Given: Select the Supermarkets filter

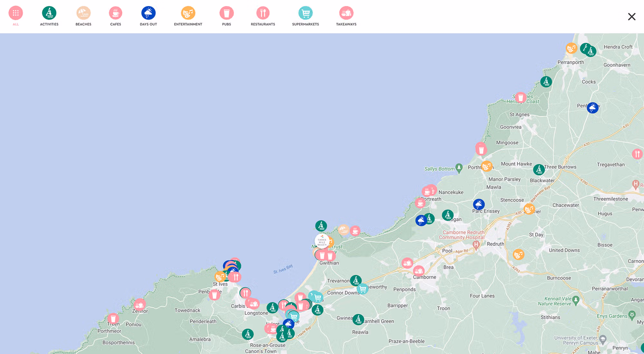Looking at the screenshot, I should click(305, 14).
